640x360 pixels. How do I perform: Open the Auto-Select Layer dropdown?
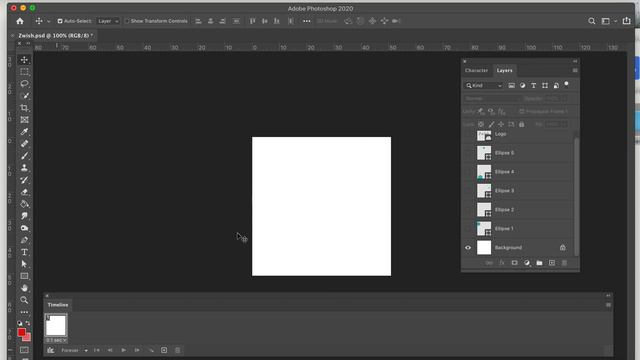coord(108,21)
